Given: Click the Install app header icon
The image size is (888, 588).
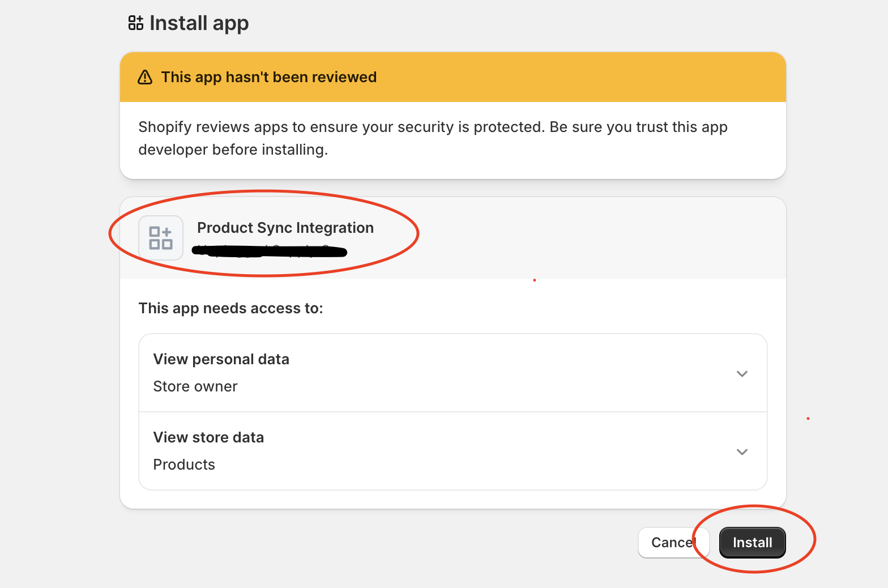Looking at the screenshot, I should pyautogui.click(x=136, y=23).
